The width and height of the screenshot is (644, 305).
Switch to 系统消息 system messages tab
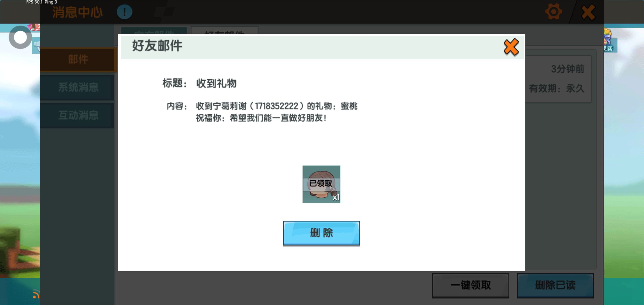click(78, 87)
